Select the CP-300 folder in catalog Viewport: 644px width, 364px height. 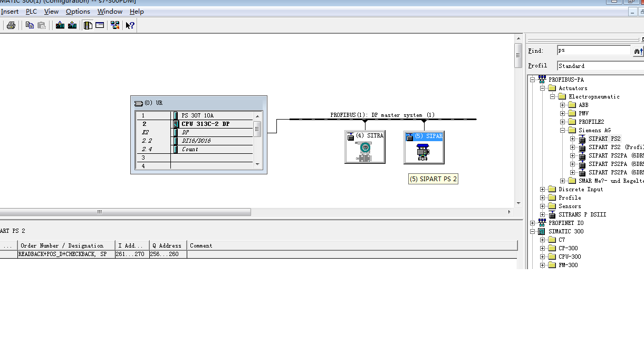568,248
